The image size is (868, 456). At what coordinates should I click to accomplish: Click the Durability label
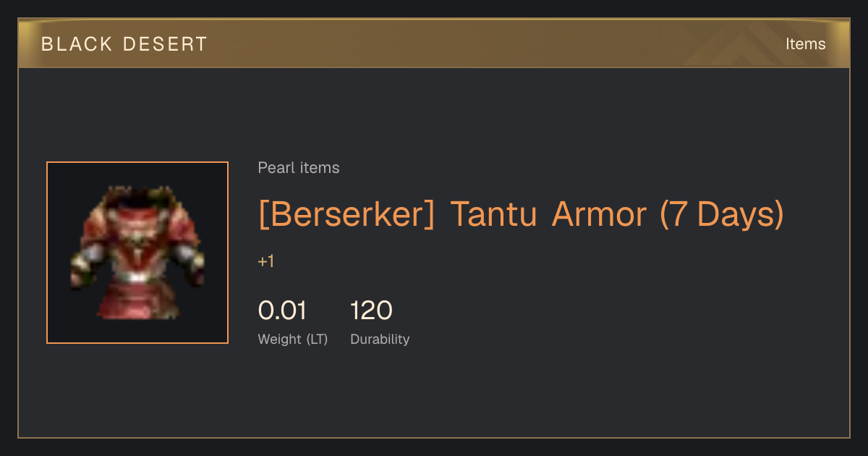click(380, 339)
